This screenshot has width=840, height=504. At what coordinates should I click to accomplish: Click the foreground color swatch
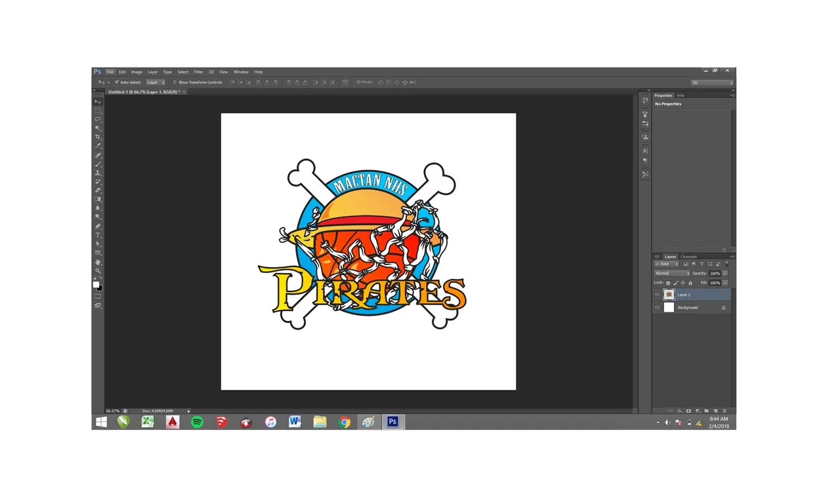96,284
